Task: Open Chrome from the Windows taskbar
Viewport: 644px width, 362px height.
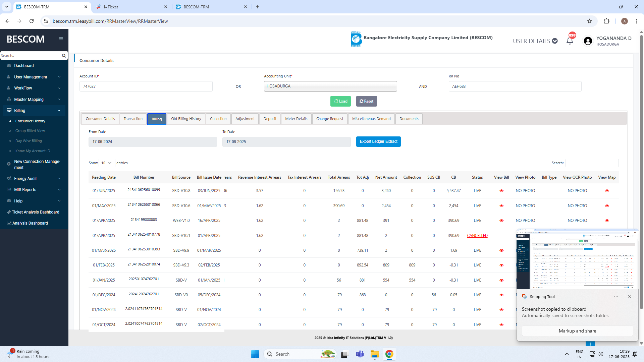Action: point(389,354)
